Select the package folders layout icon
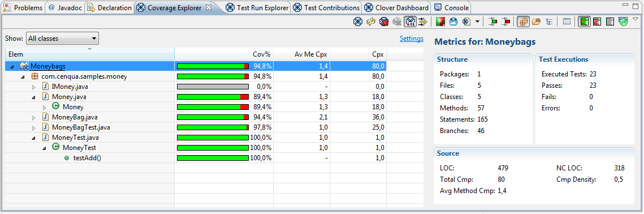Viewport: 644px width, 214px height. pyautogui.click(x=536, y=22)
